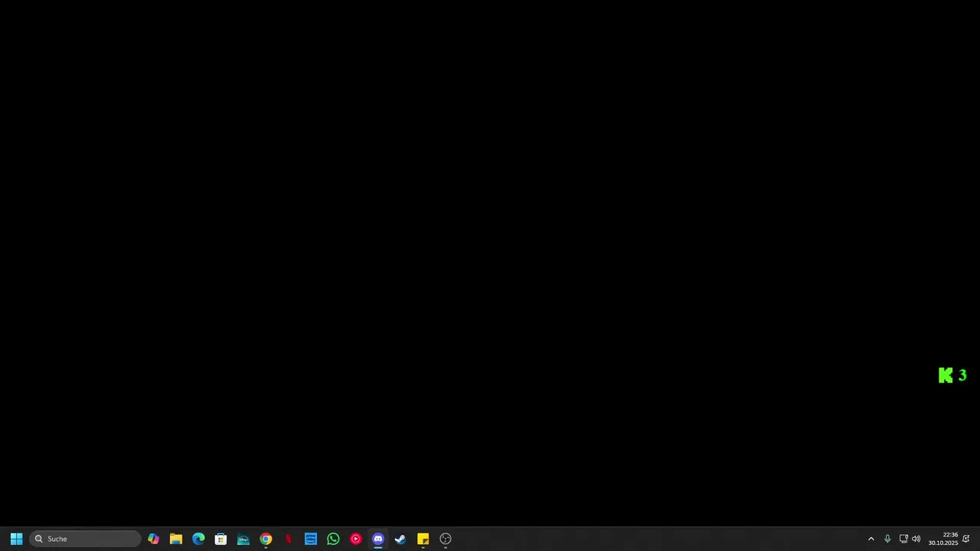The height and width of the screenshot is (551, 980).
Task: Open the Netflix app
Action: click(288, 539)
